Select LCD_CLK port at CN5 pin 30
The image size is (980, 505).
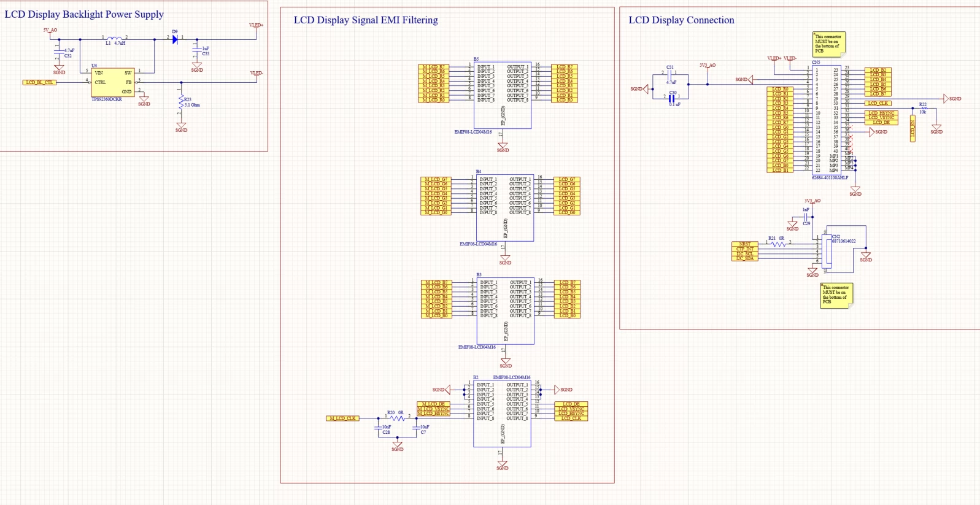coord(879,103)
